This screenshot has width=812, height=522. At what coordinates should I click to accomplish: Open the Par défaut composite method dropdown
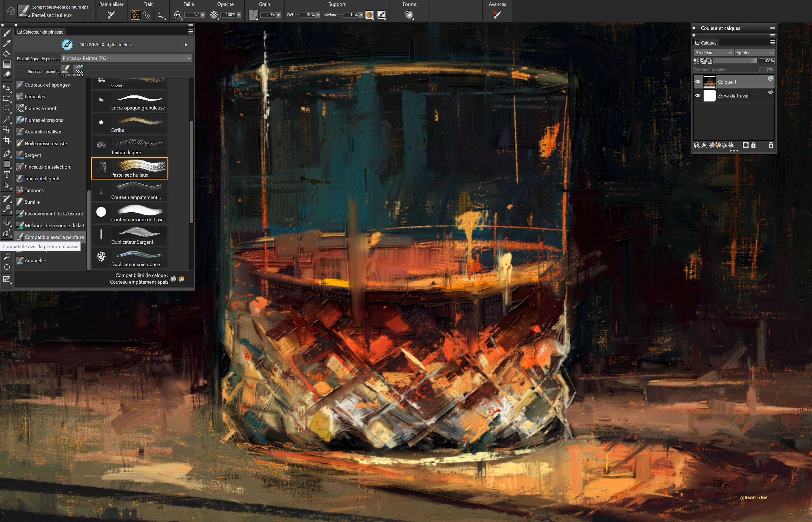pyautogui.click(x=713, y=52)
